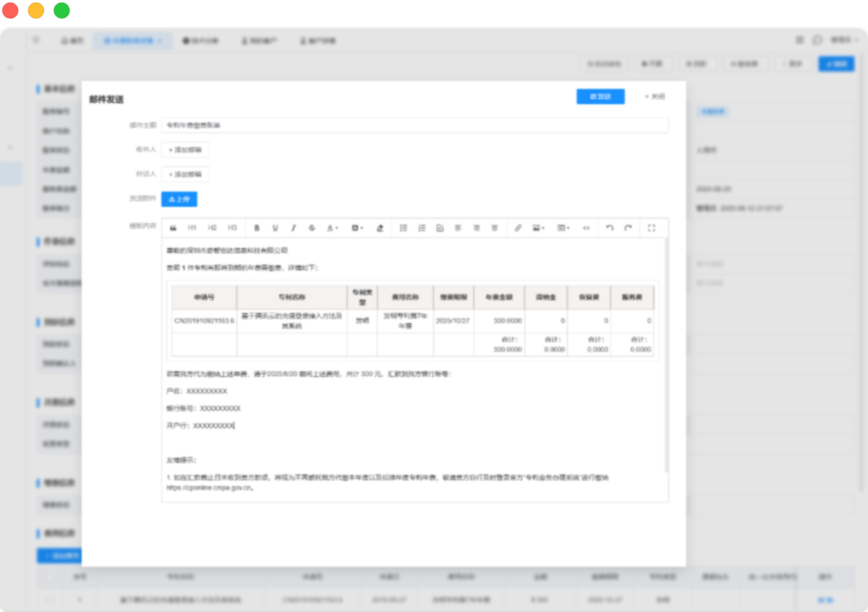Undo the last edit in the editor
This screenshot has height=612, width=868.
point(609,228)
